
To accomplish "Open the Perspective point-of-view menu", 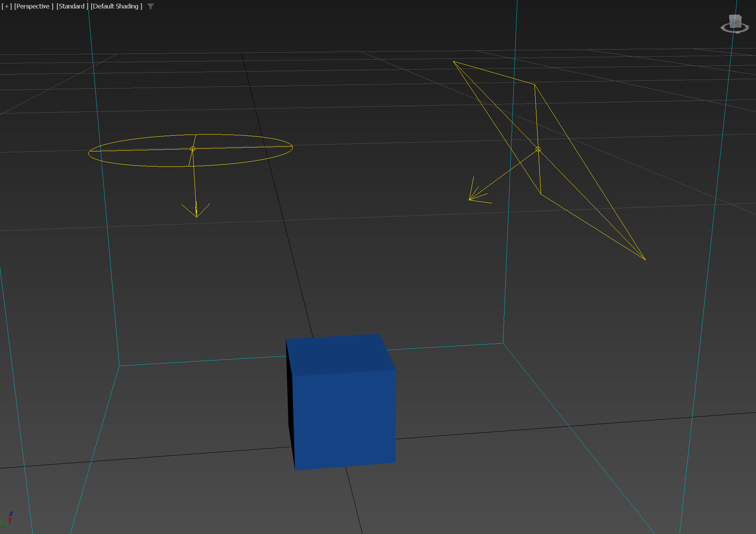I will 33,6.
